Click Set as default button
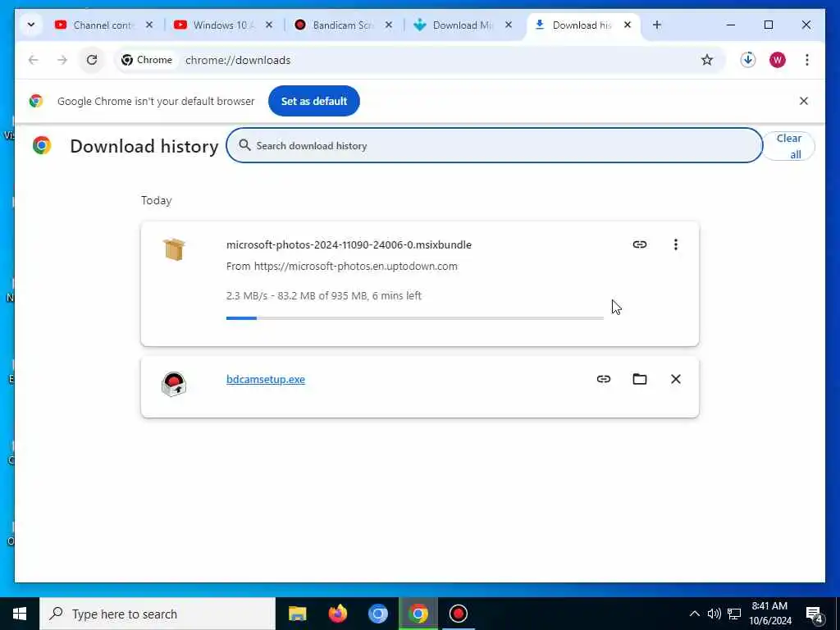Screen dimensions: 840x630 coord(314,101)
